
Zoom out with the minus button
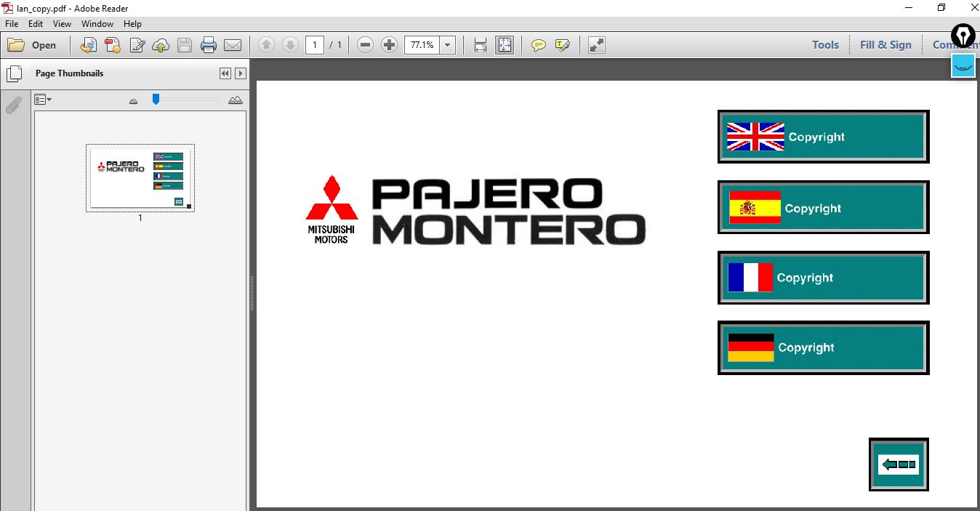click(366, 45)
